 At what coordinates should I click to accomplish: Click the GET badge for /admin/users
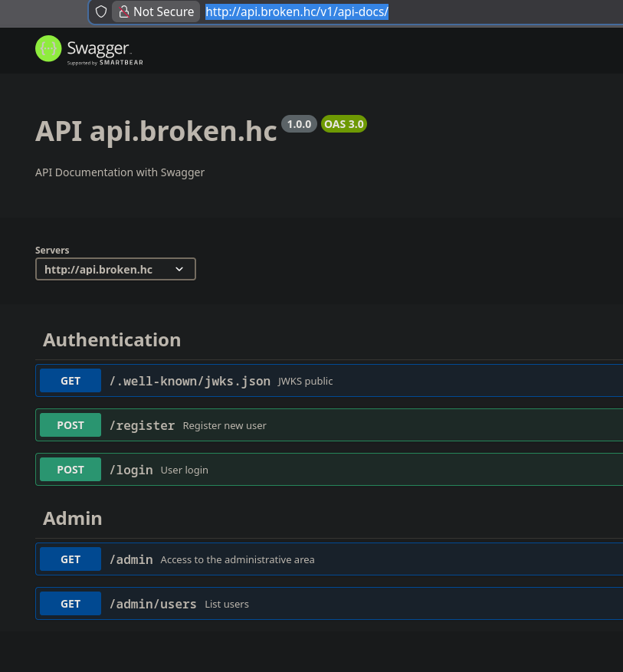pos(70,604)
